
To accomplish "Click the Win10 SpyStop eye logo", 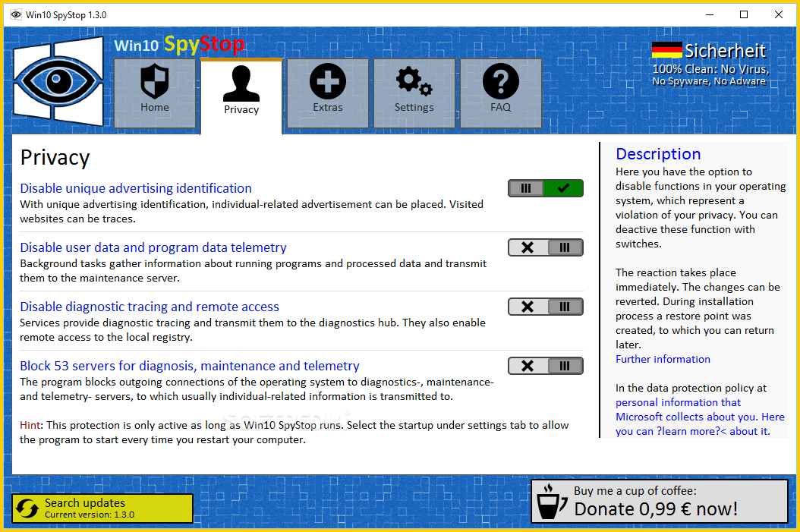I will 58,82.
